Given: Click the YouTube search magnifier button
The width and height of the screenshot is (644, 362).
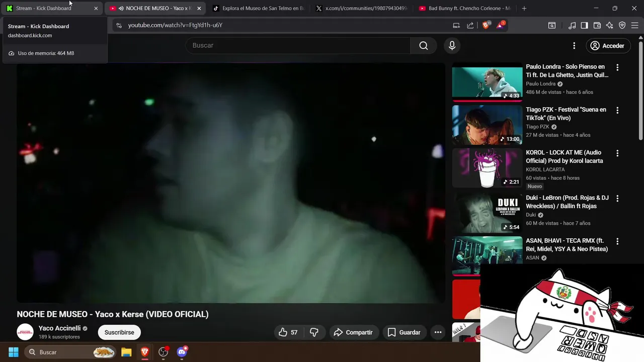Looking at the screenshot, I should [424, 46].
